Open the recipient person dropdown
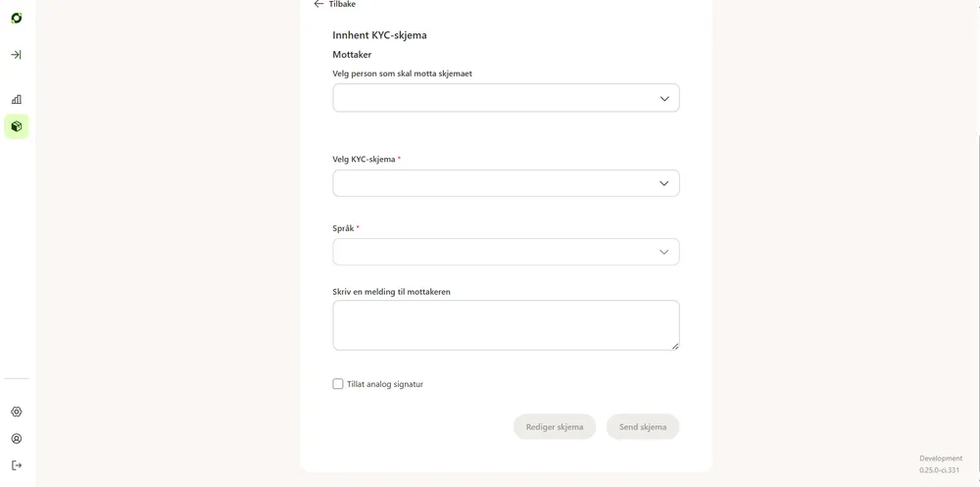980x487 pixels. click(x=506, y=98)
